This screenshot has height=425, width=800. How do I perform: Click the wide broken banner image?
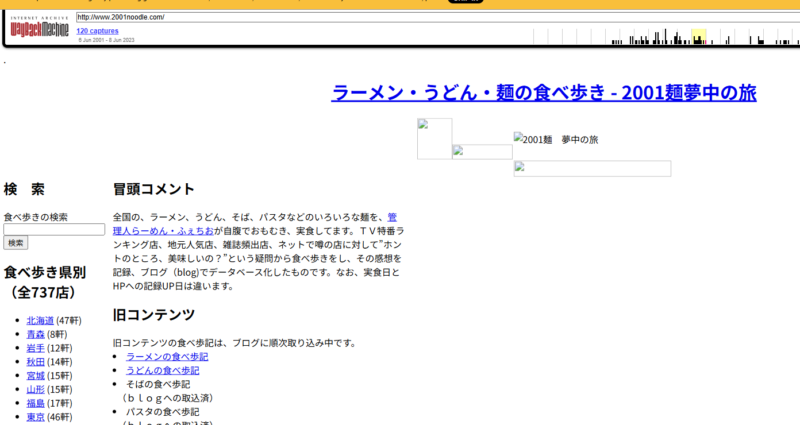[x=592, y=168]
